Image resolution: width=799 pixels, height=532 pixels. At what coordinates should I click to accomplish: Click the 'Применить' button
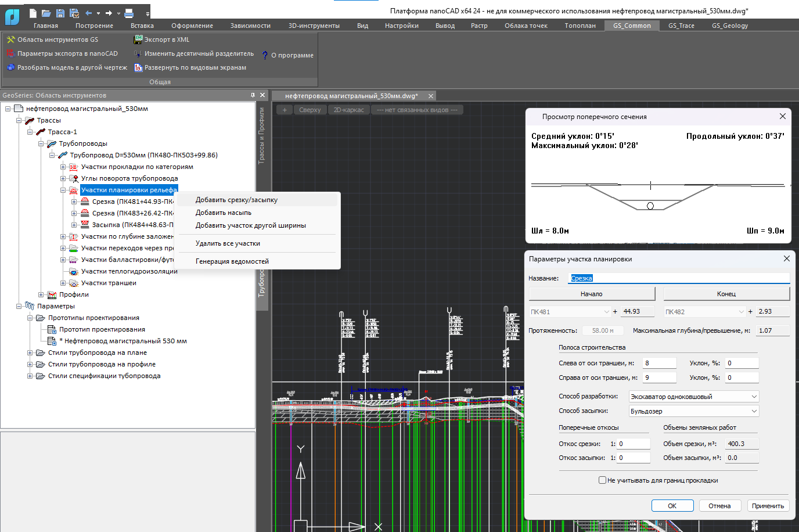(768, 506)
